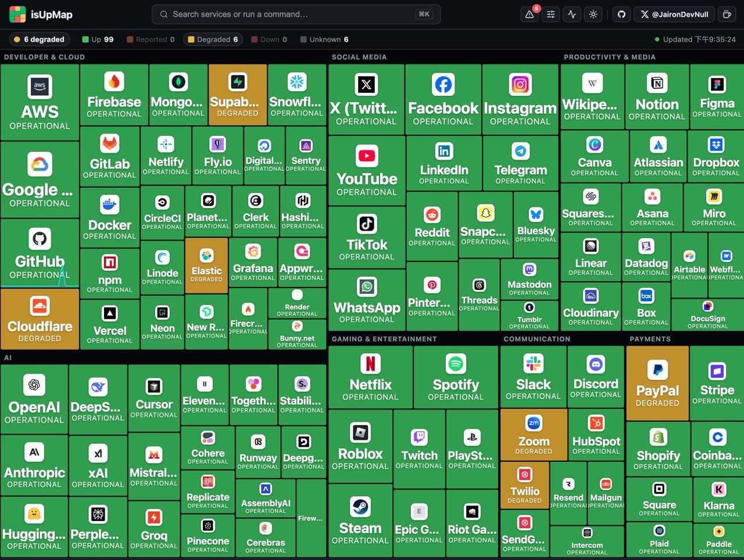Open the GitHub repository icon

point(621,15)
